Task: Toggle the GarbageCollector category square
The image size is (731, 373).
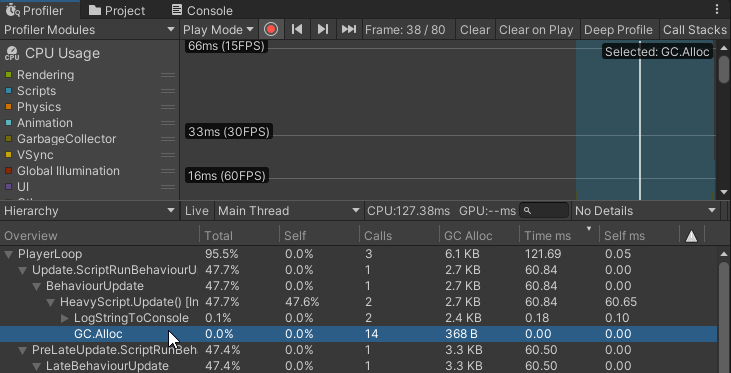Action: pyautogui.click(x=8, y=138)
